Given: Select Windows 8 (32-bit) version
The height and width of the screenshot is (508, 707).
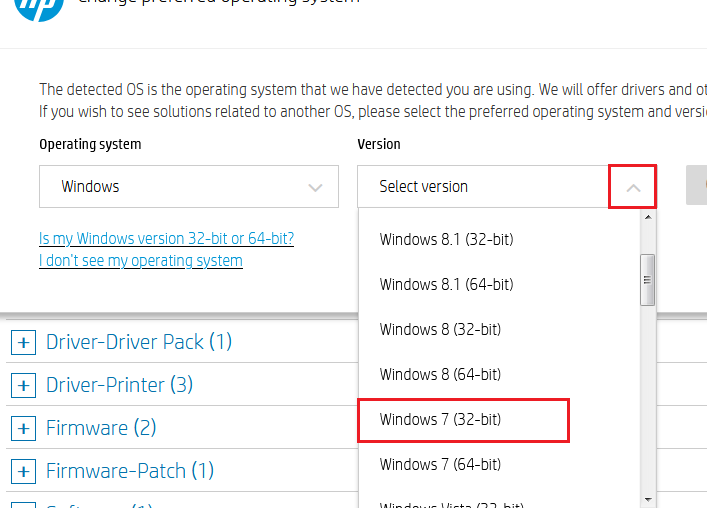Looking at the screenshot, I should pos(440,330).
